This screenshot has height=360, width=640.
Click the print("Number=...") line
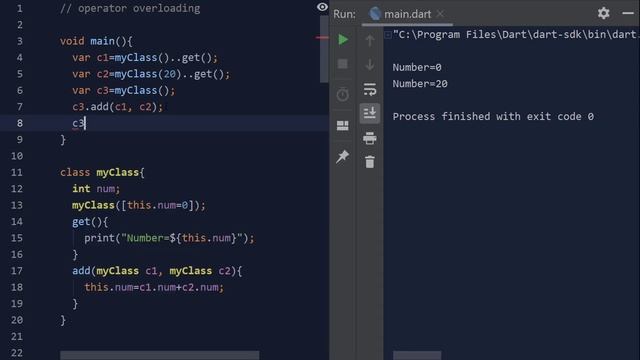169,238
